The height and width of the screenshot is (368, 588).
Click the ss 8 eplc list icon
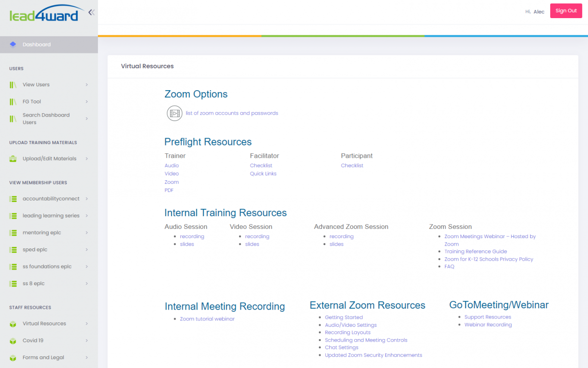[x=13, y=284]
